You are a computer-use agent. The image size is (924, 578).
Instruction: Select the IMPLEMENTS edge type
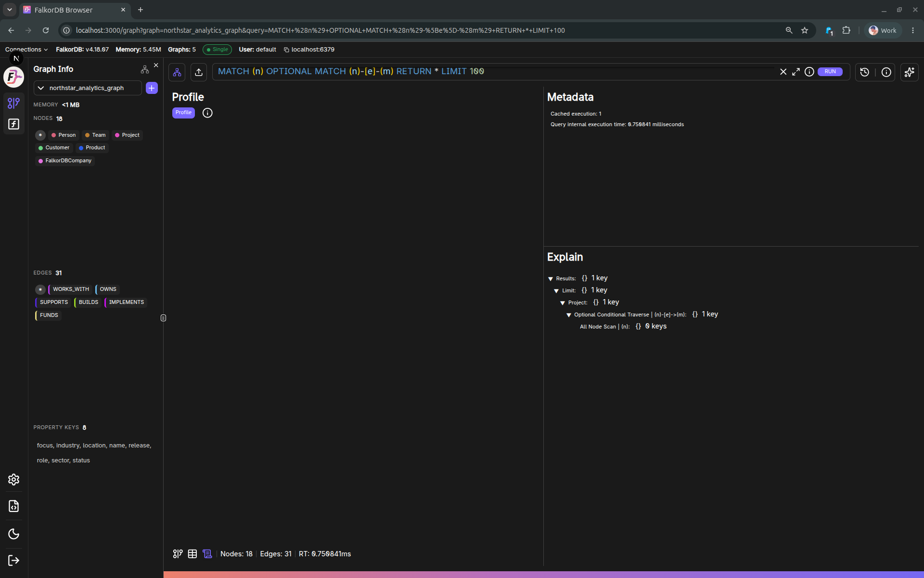point(126,302)
